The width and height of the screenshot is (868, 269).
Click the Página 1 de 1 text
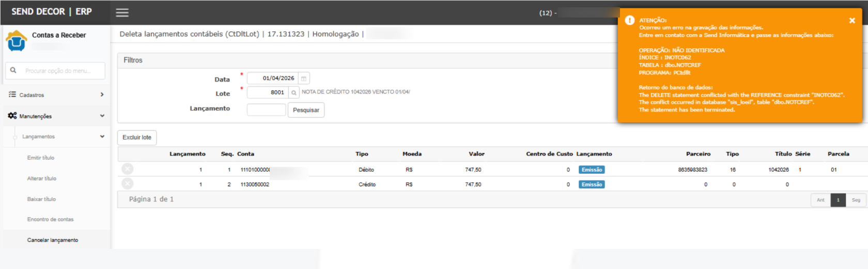click(151, 199)
